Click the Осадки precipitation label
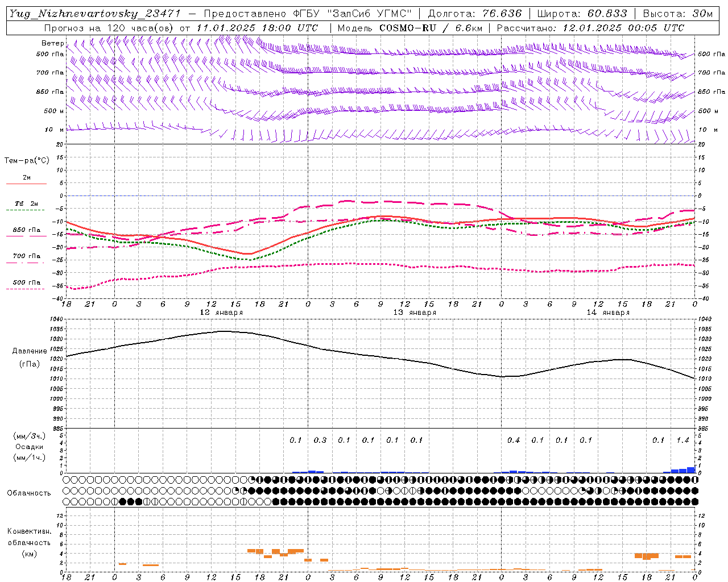 pyautogui.click(x=29, y=447)
